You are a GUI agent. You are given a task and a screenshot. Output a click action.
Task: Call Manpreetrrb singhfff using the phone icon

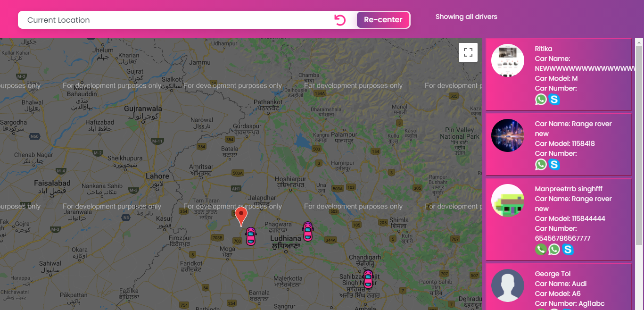[541, 250]
